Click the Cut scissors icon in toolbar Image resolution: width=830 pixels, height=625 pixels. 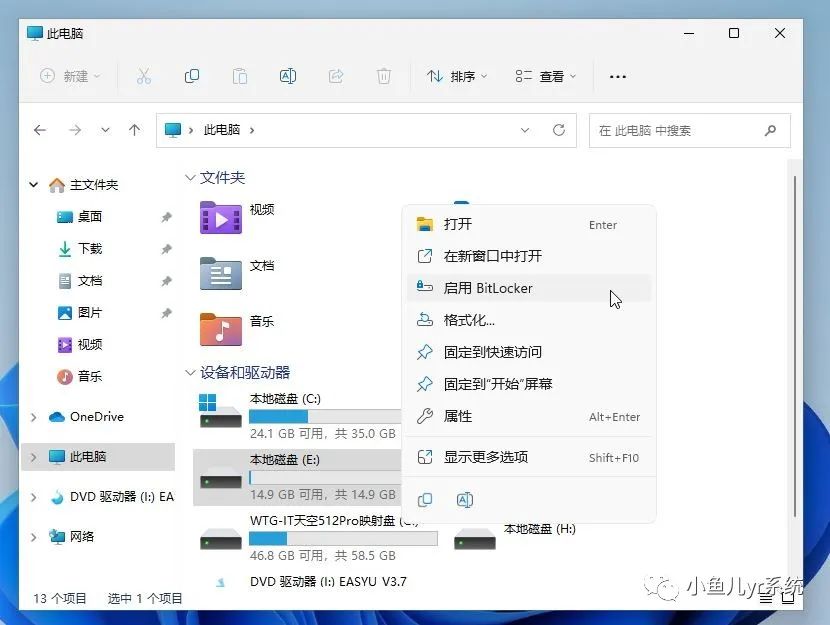(x=143, y=76)
